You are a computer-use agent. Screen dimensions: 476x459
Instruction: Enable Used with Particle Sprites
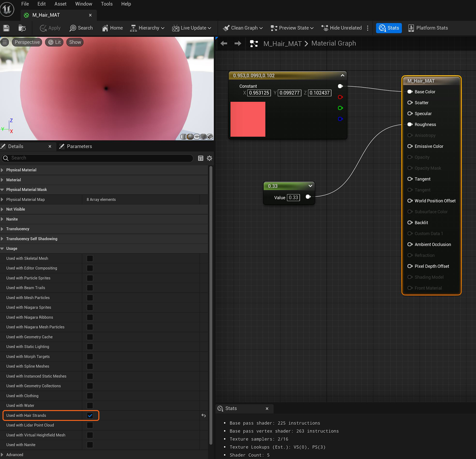90,278
